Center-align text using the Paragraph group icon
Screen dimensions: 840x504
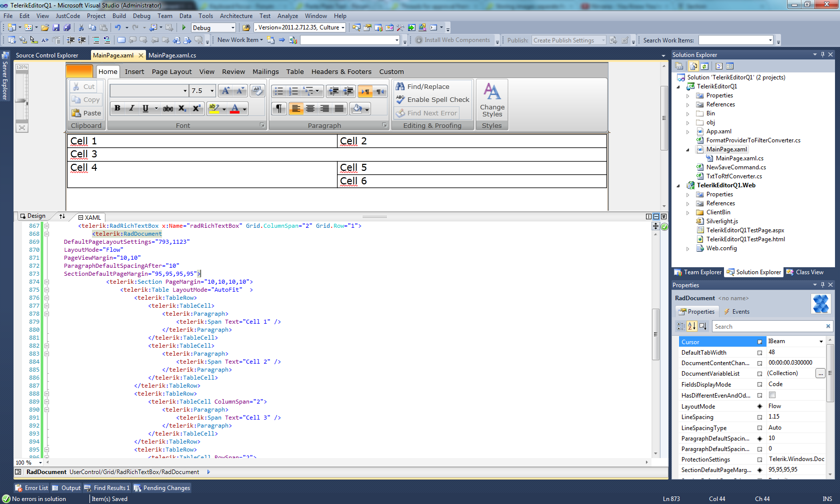310,108
